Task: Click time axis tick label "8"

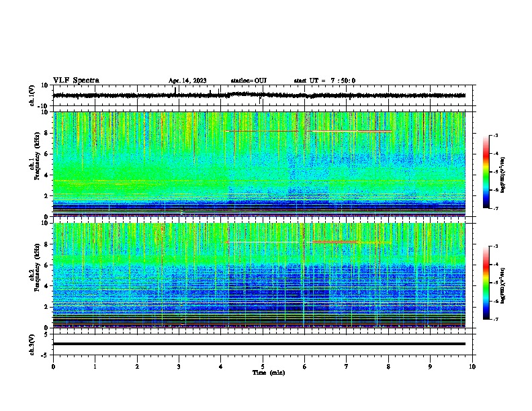Action: click(x=388, y=367)
